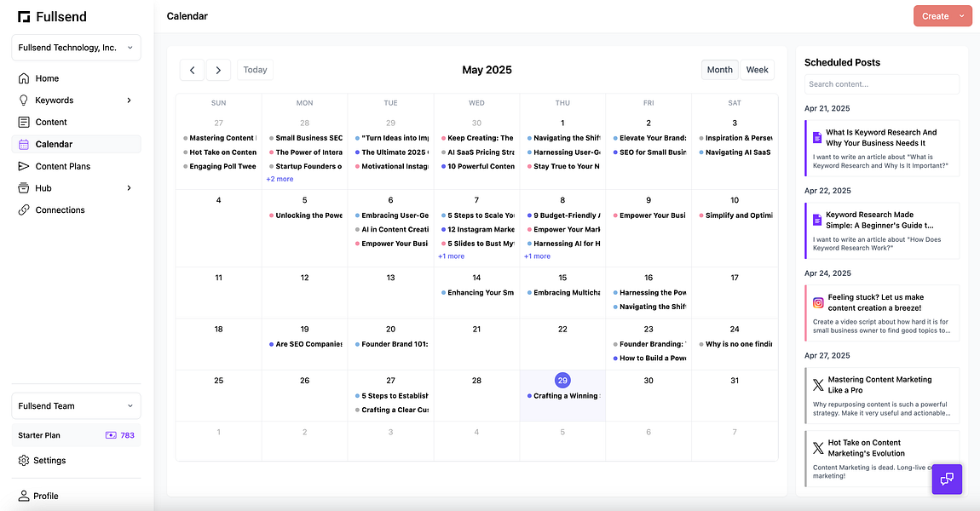Open 'Inspiration & Perse' event on May 3
This screenshot has height=511, width=980.
point(735,138)
